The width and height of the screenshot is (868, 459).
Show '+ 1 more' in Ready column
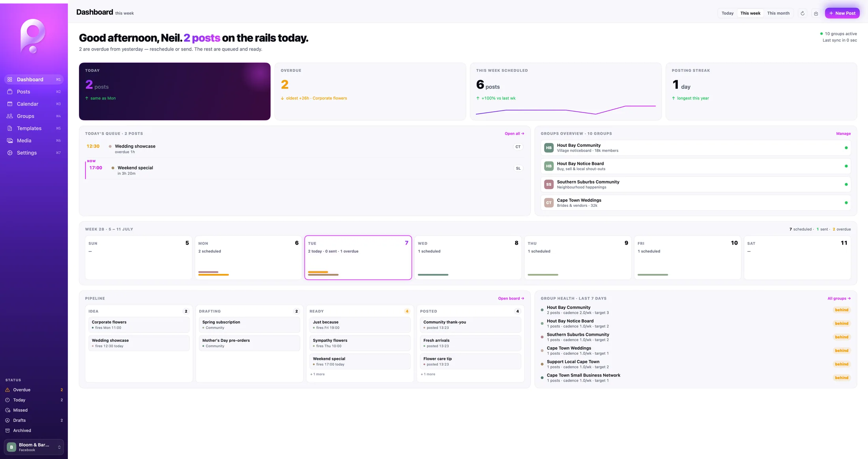pyautogui.click(x=318, y=374)
